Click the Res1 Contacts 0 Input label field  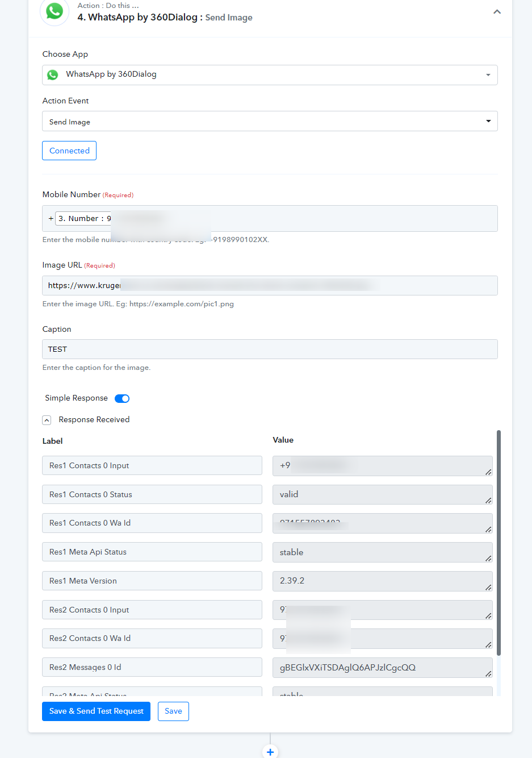[152, 465]
